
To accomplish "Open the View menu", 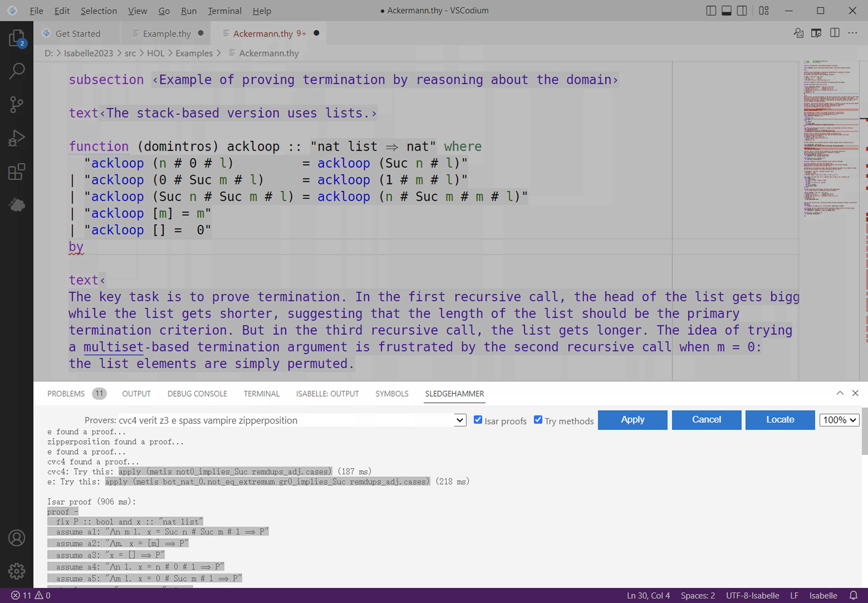I will pyautogui.click(x=138, y=11).
